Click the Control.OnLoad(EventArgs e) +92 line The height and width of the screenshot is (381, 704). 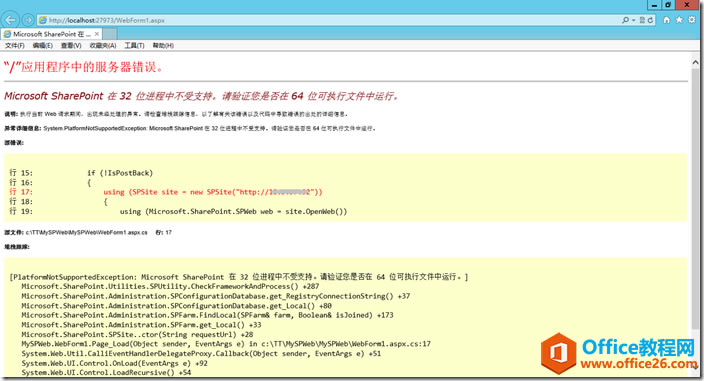(114, 363)
